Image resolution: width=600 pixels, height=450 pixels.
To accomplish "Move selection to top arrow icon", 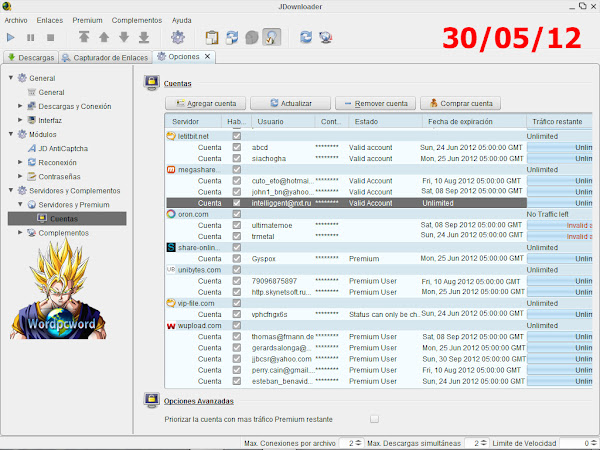I will tap(84, 37).
